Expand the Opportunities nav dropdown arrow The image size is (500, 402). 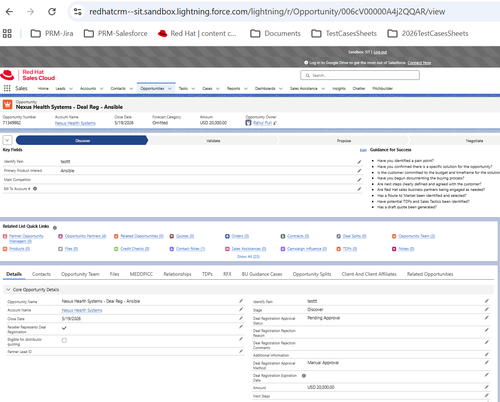tap(170, 89)
